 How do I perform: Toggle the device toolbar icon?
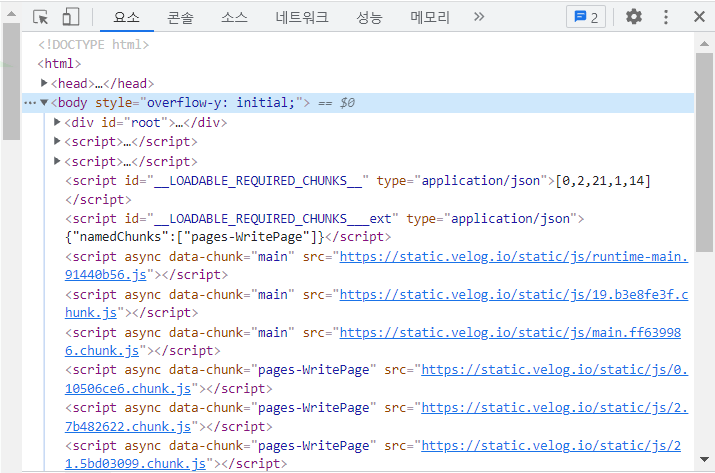tap(71, 17)
